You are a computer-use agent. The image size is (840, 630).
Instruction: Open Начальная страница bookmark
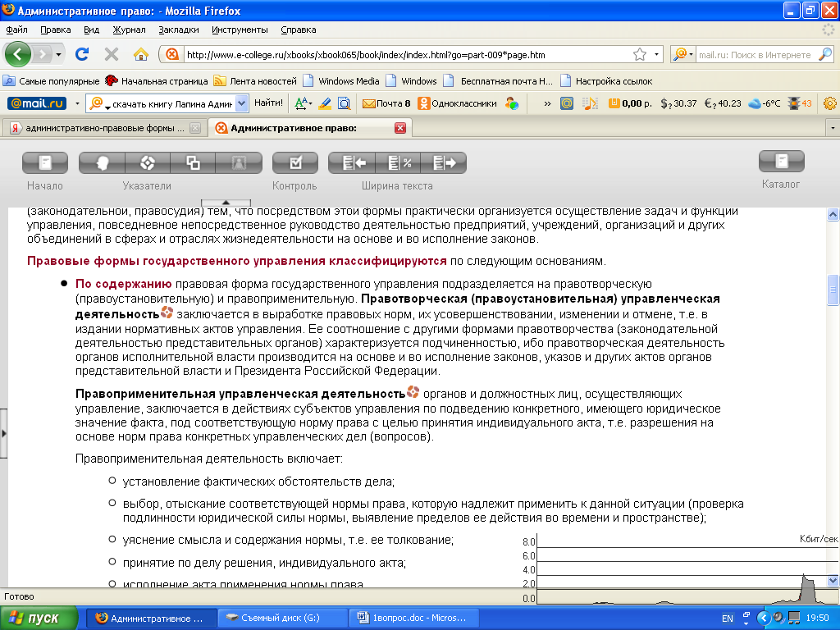coord(157,81)
